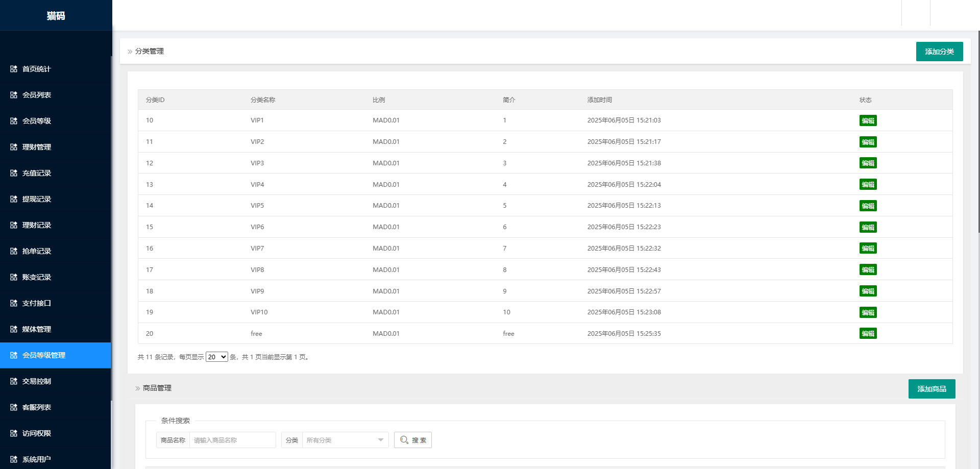Click the 理财管理 sidebar icon
This screenshot has width=980, height=469.
tap(14, 147)
